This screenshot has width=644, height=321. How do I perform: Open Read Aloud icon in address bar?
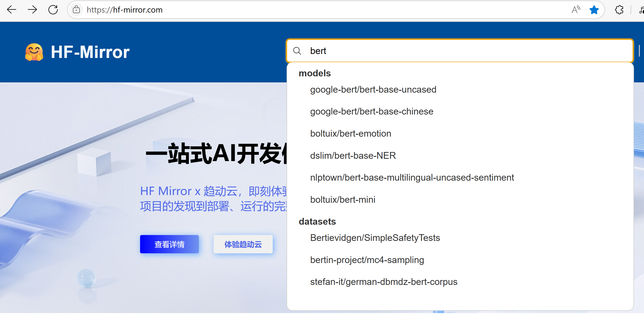pos(576,10)
